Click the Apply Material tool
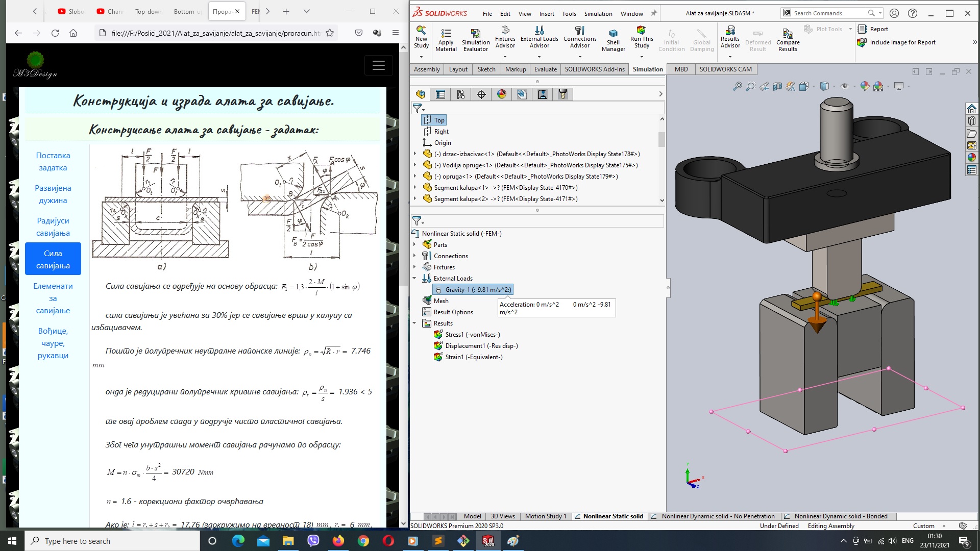This screenshot has width=980, height=551. tap(446, 40)
